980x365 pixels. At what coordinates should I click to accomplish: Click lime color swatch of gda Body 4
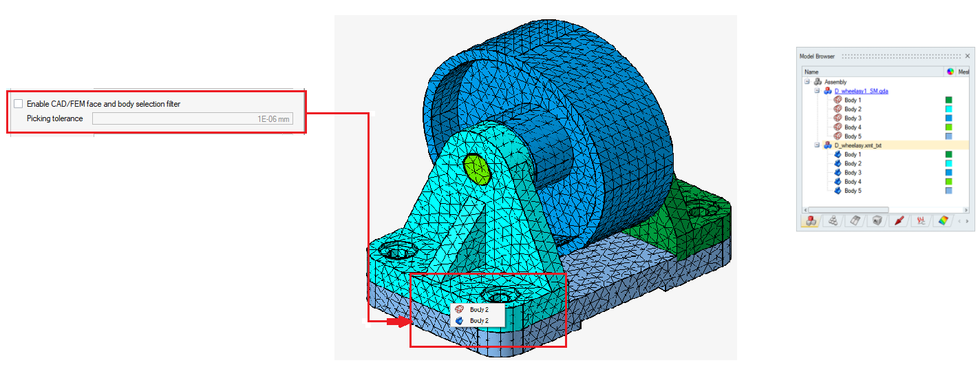point(949,127)
